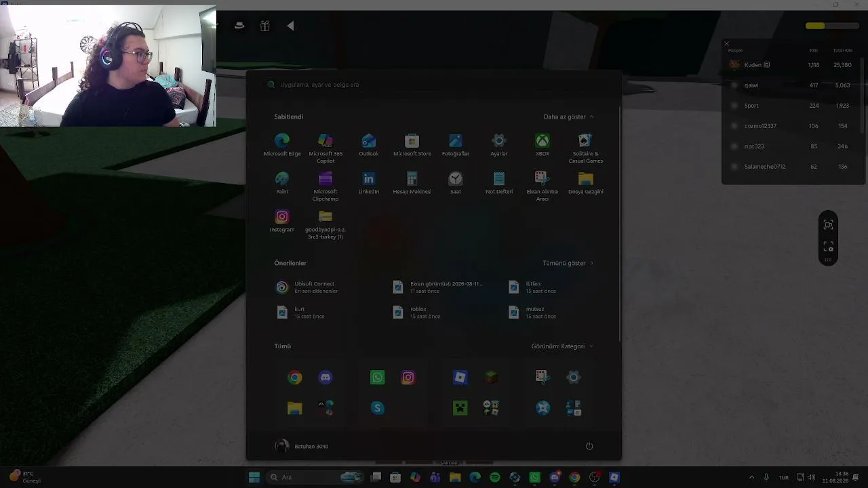Open Solitaire & Casual Games
Screen dimensions: 868x488
[586, 148]
